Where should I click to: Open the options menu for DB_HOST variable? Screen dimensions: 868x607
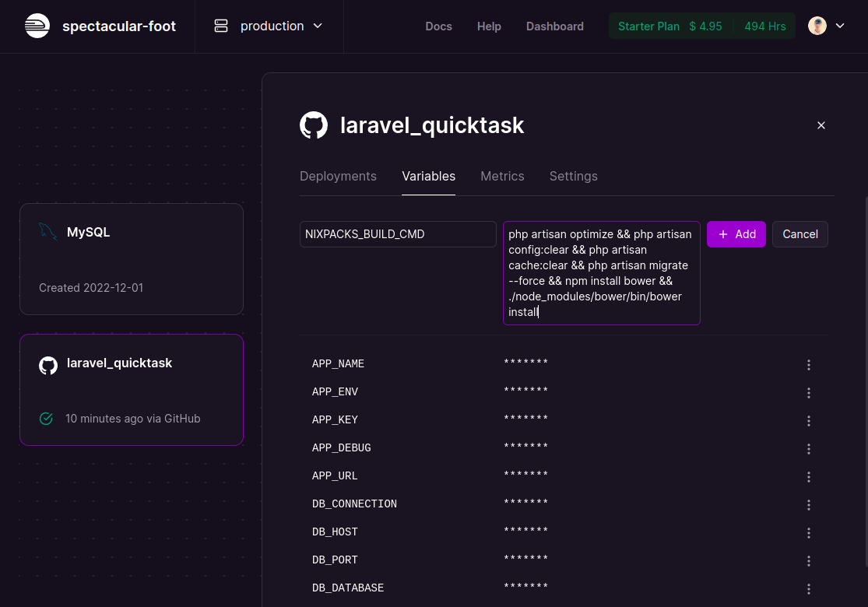(x=808, y=532)
